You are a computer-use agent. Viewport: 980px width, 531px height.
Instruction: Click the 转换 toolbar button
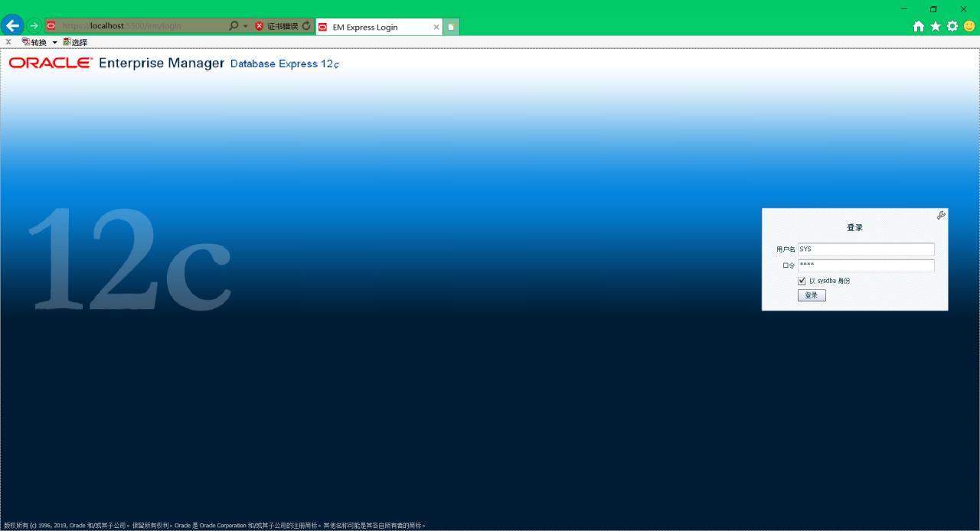coord(34,42)
